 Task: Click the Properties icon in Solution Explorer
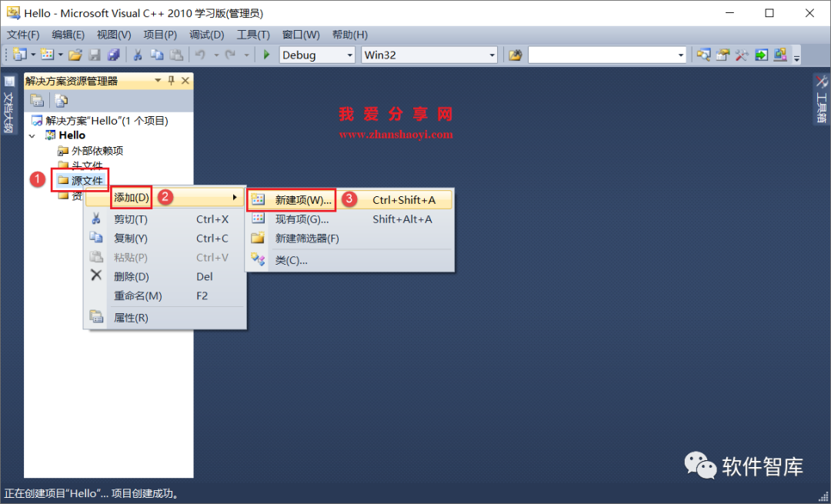tap(37, 99)
